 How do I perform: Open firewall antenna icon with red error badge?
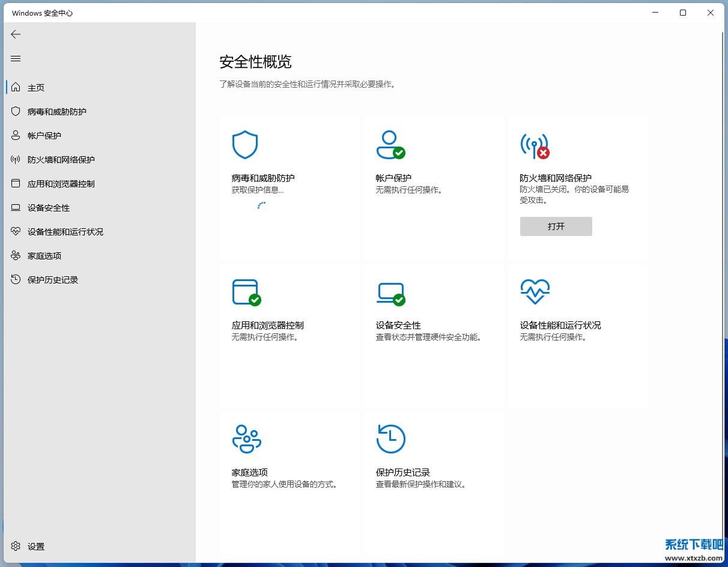click(535, 146)
